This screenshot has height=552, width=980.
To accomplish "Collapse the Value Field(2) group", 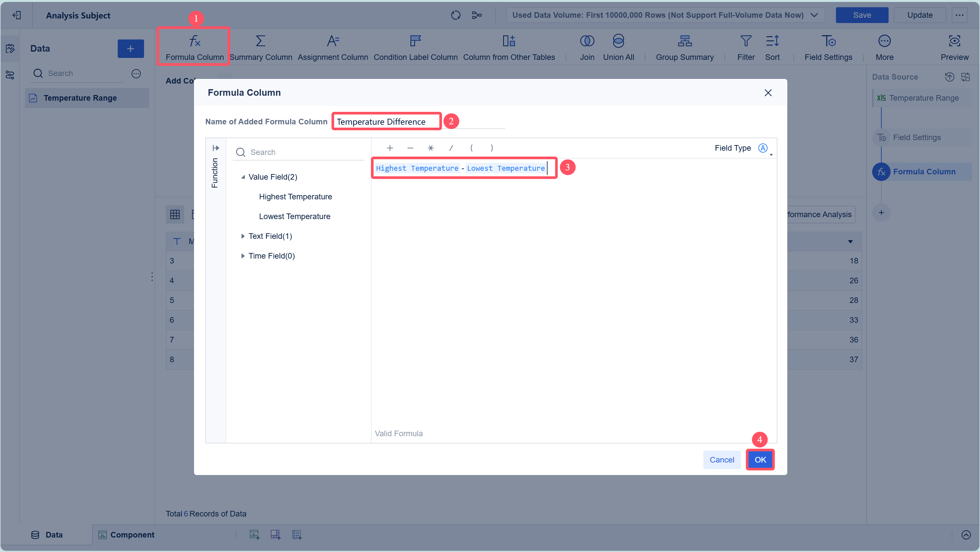I will (x=243, y=177).
